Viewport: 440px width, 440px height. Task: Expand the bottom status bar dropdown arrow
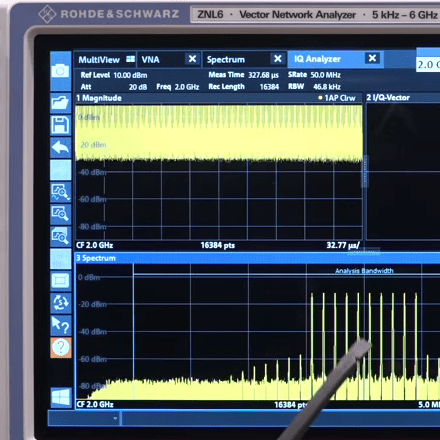pyautogui.click(x=115, y=418)
